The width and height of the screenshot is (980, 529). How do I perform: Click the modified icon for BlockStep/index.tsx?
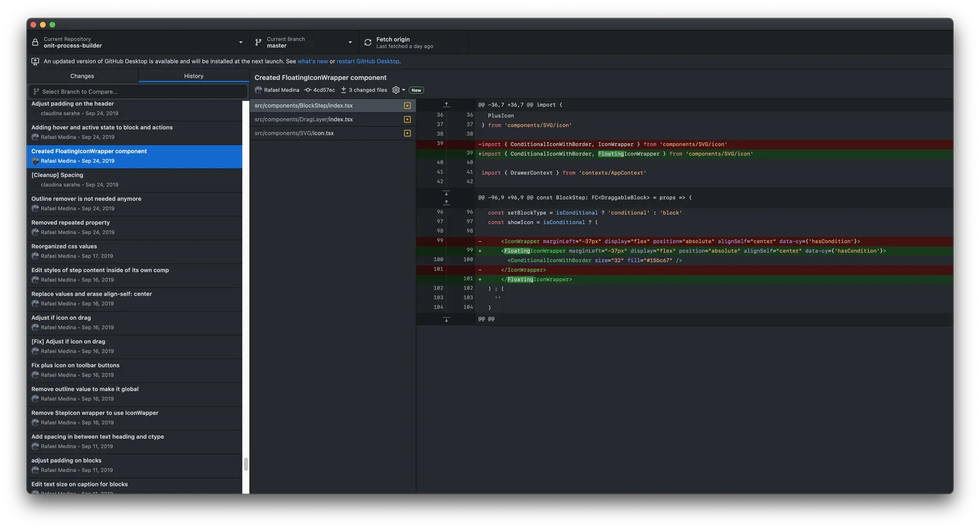coord(407,105)
